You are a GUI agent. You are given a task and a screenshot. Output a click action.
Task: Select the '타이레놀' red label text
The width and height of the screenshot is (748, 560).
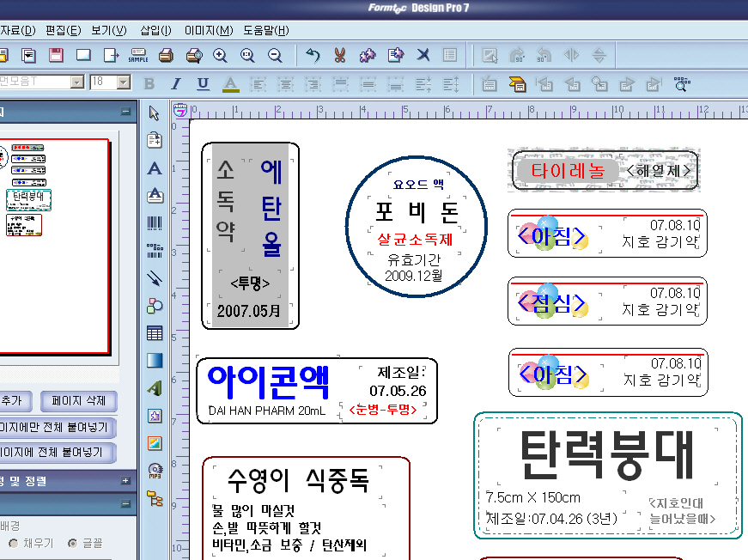coord(568,171)
